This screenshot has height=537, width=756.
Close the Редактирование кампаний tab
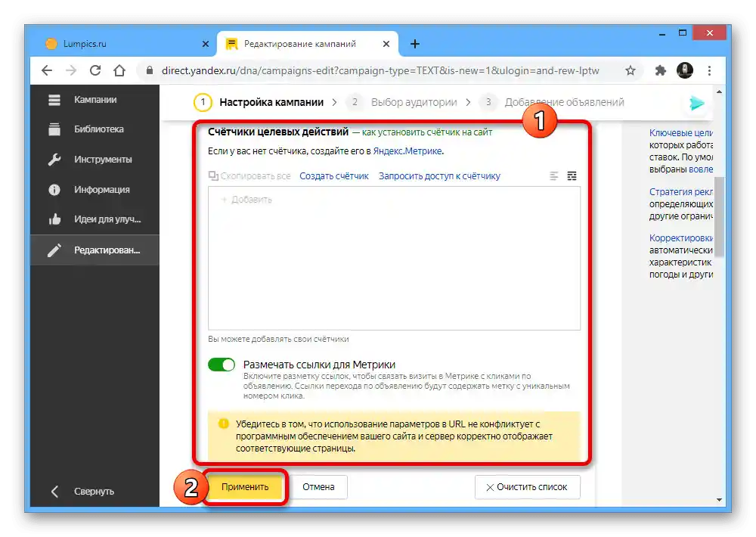pos(386,44)
